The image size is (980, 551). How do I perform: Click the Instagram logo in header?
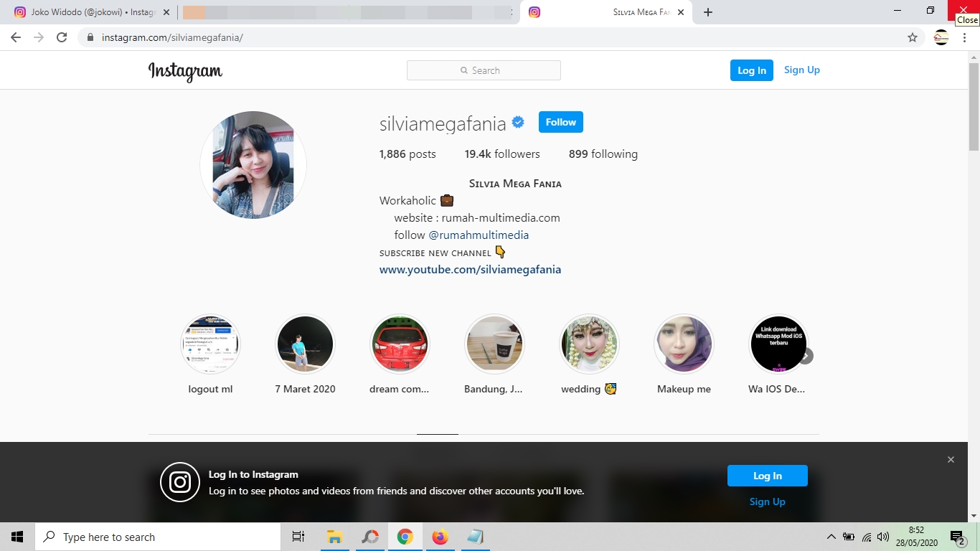click(185, 70)
